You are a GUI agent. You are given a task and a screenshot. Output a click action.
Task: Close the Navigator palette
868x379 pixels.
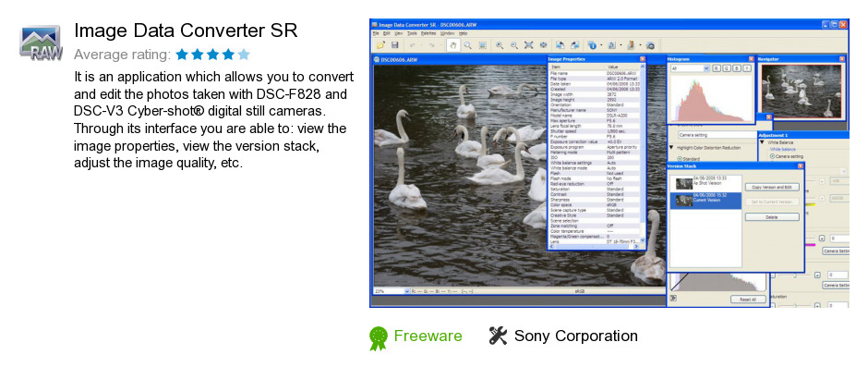(842, 59)
